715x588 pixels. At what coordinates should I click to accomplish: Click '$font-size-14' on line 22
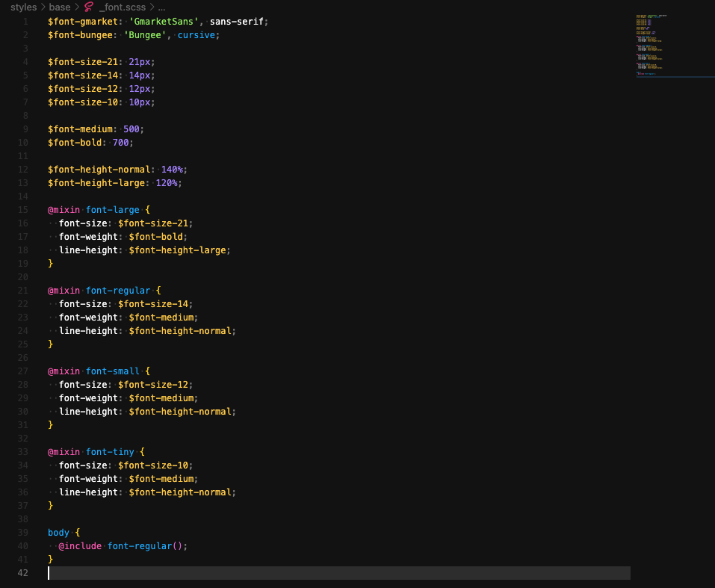click(x=153, y=304)
